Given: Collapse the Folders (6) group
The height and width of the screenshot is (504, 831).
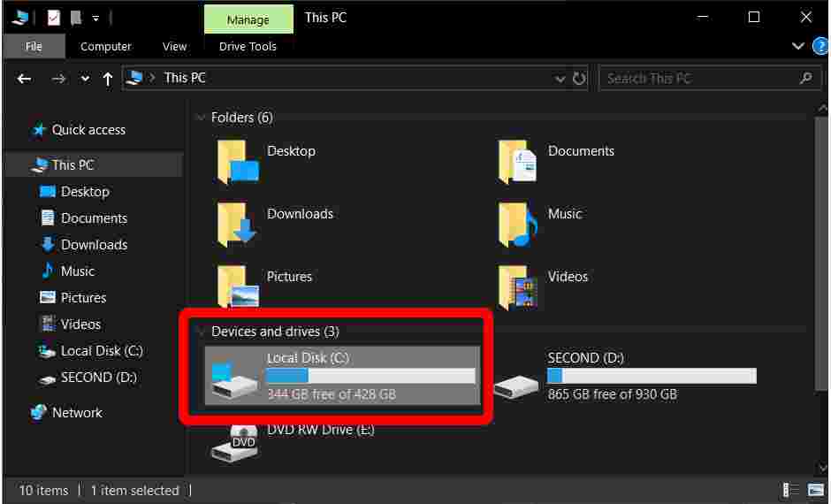Looking at the screenshot, I should (201, 117).
